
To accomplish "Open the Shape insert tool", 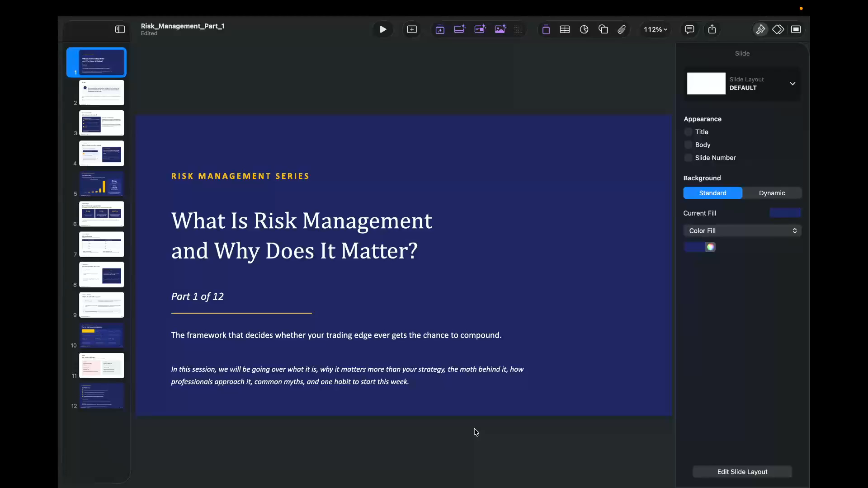I will pyautogui.click(x=603, y=29).
